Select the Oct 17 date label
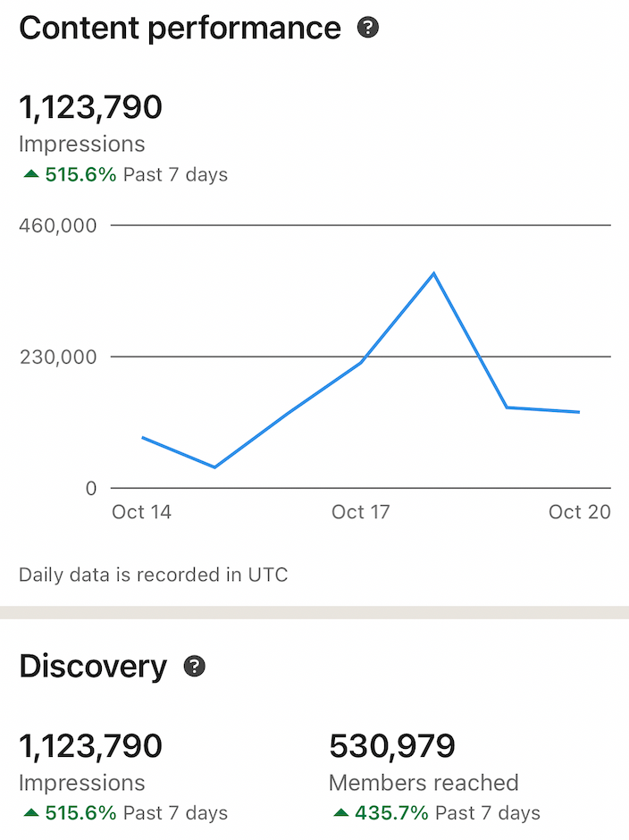 [360, 512]
